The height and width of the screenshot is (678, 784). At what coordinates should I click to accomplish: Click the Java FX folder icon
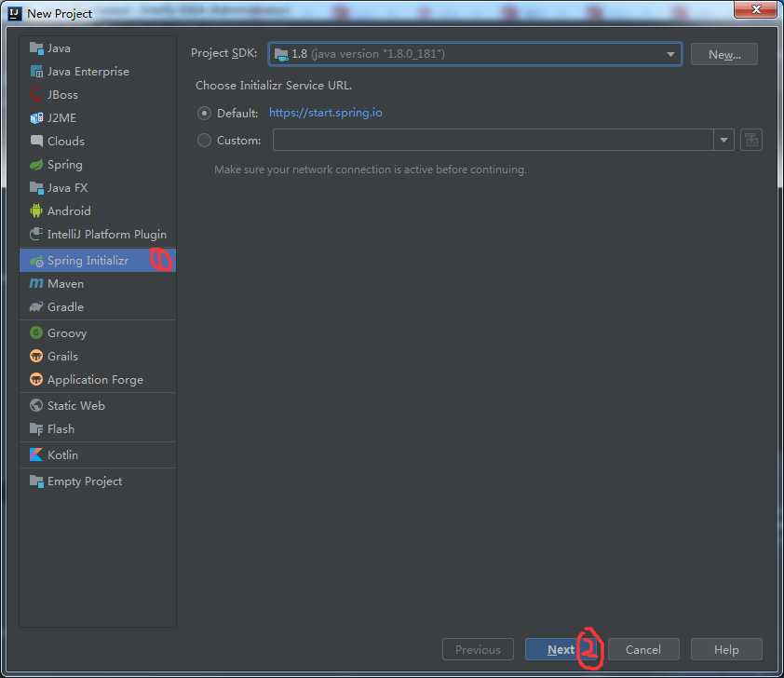(x=36, y=187)
